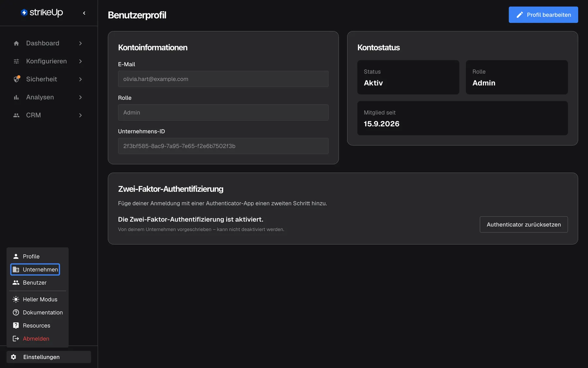Click the Dashboard home icon

(x=16, y=43)
